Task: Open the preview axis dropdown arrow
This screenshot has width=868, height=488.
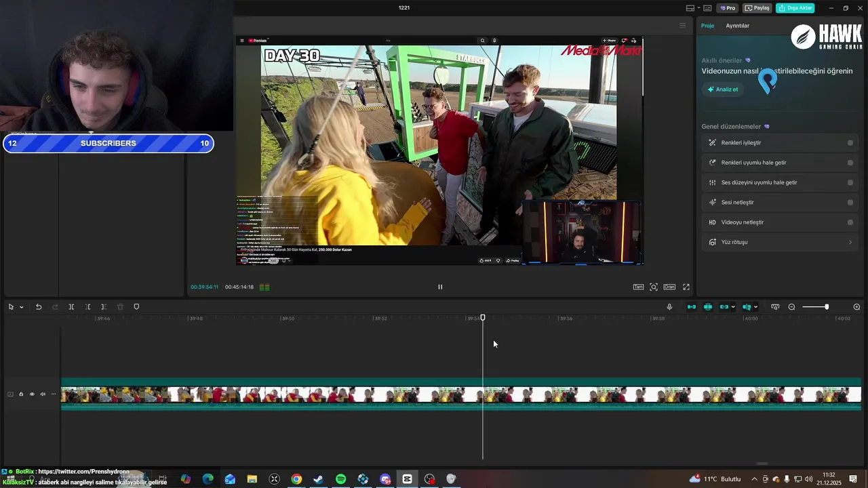Action: click(755, 307)
